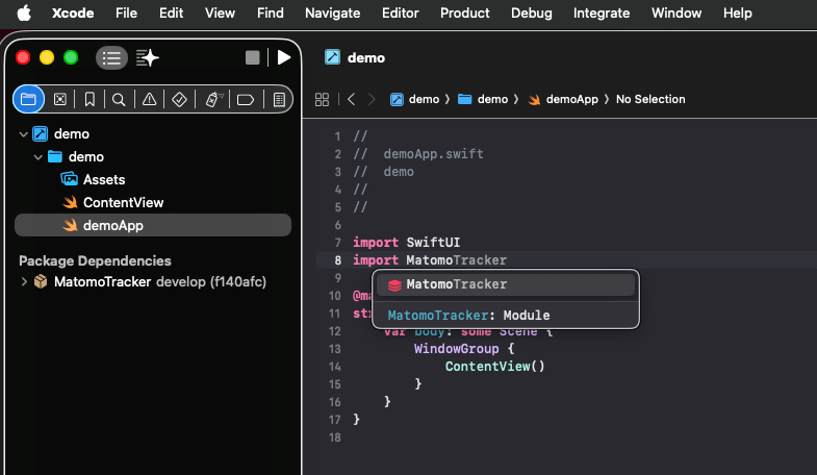Open the related items grid menu

click(322, 99)
